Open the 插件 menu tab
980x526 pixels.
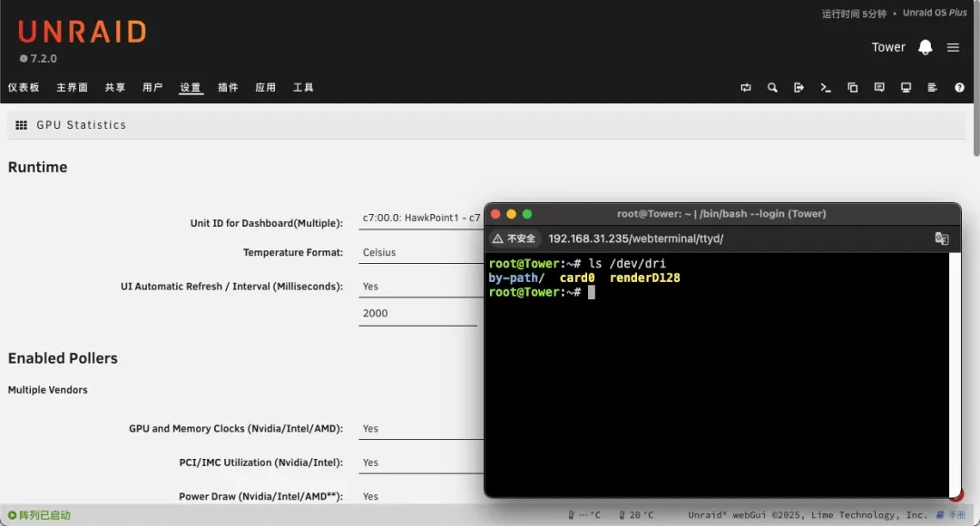coord(228,88)
